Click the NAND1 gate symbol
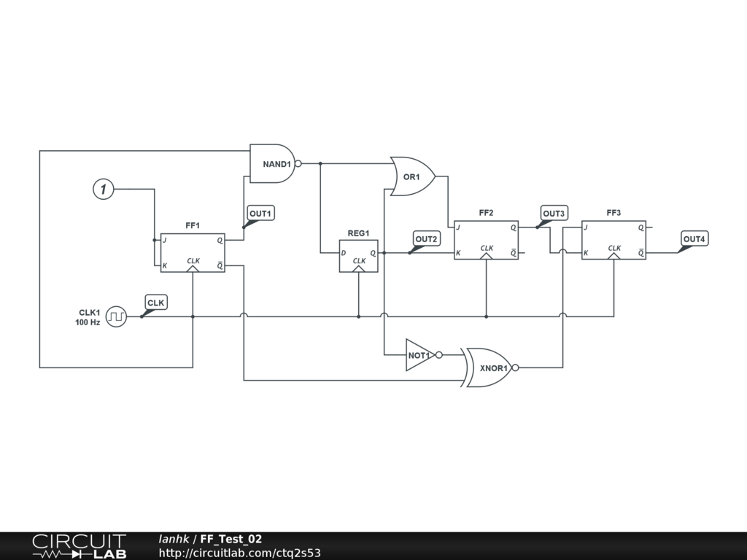 274,163
